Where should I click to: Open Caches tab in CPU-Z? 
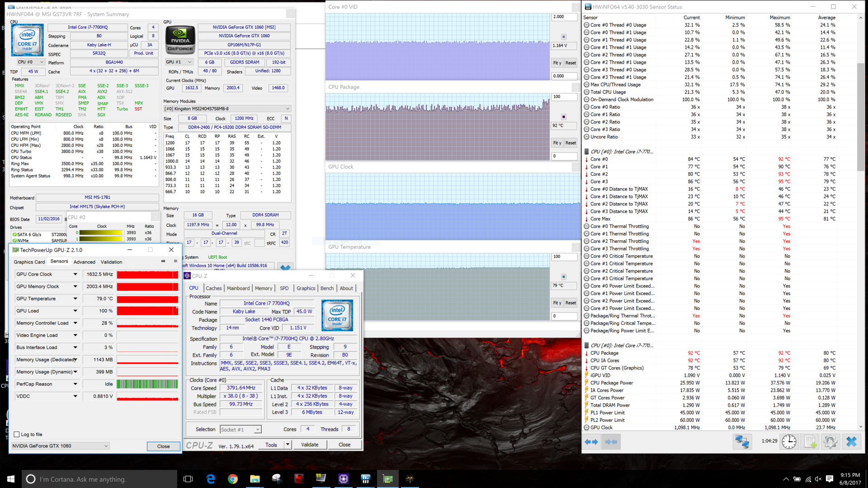pyautogui.click(x=213, y=288)
